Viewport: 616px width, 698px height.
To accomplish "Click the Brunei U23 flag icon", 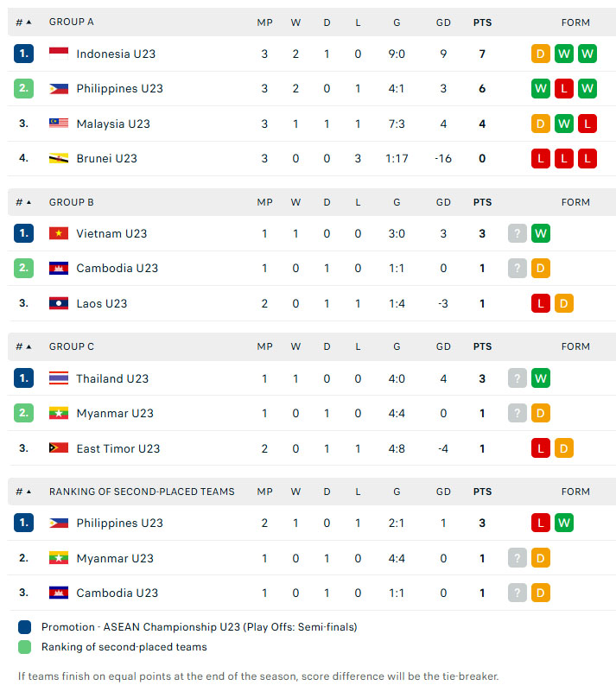I will click(58, 158).
